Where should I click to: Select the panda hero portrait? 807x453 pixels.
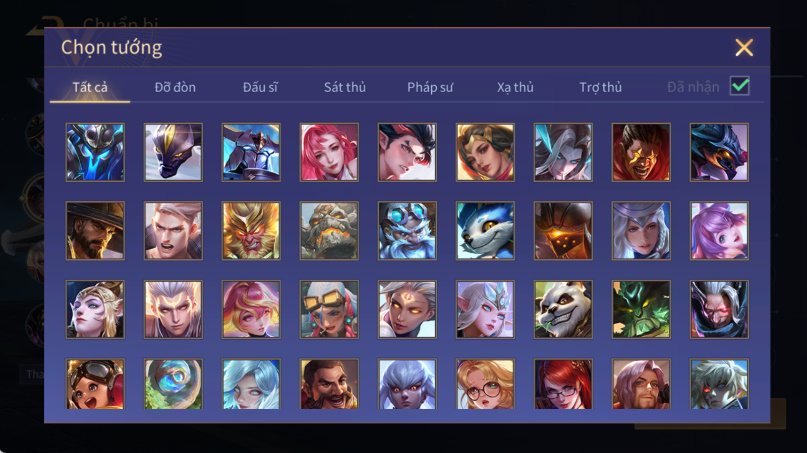pos(563,309)
